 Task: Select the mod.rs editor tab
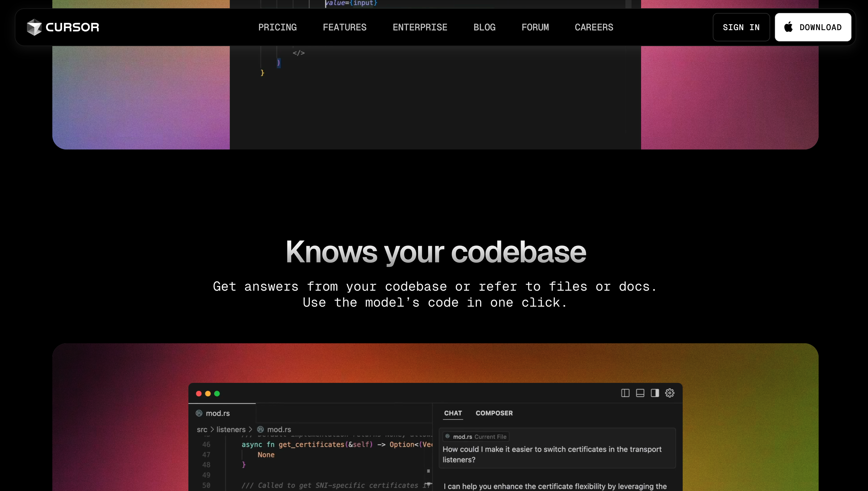tap(222, 413)
